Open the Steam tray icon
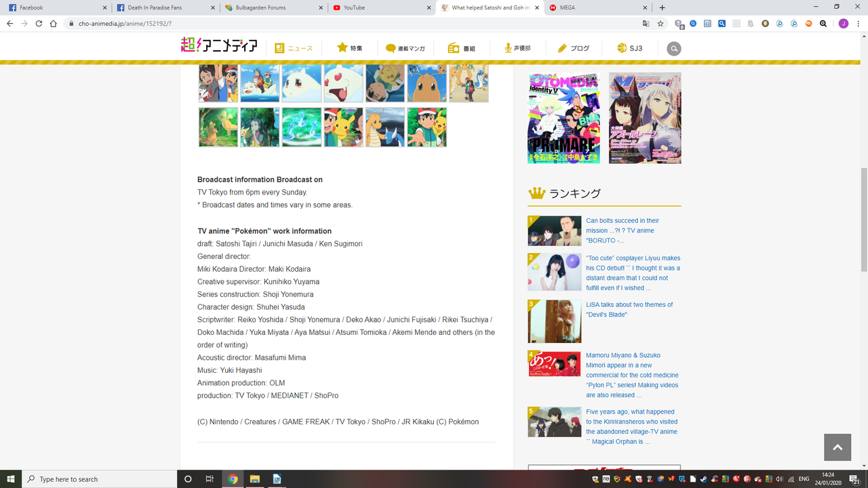The image size is (868, 488). (x=703, y=479)
